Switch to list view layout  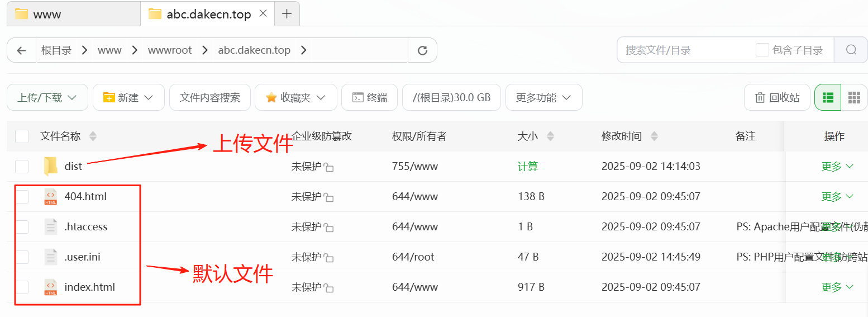(x=828, y=98)
